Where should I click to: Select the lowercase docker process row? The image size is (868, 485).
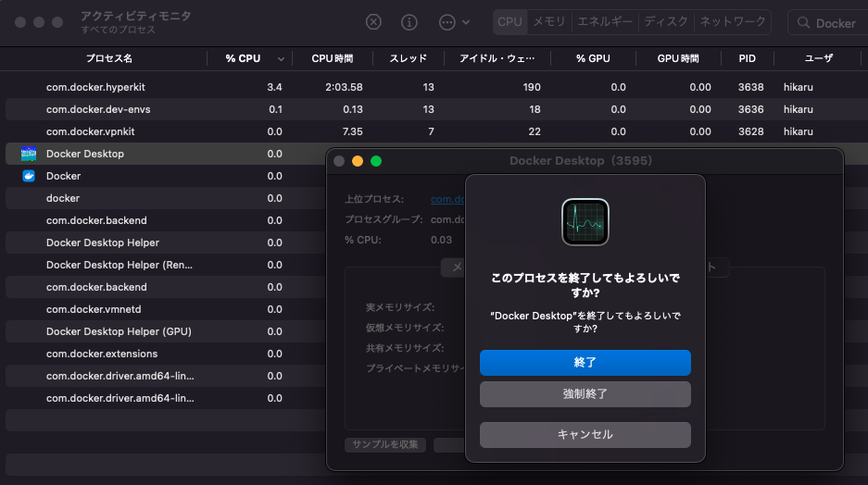[x=166, y=198]
